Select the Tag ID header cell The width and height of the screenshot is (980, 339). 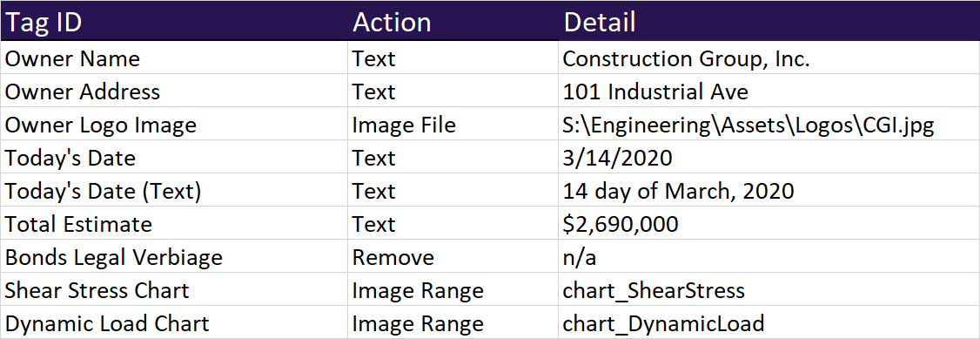[x=174, y=21]
